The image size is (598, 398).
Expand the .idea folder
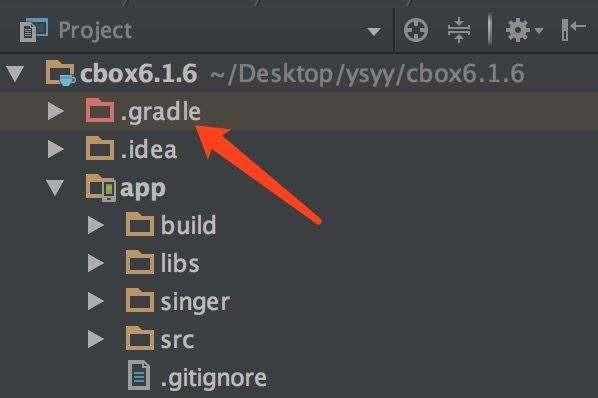coord(56,149)
